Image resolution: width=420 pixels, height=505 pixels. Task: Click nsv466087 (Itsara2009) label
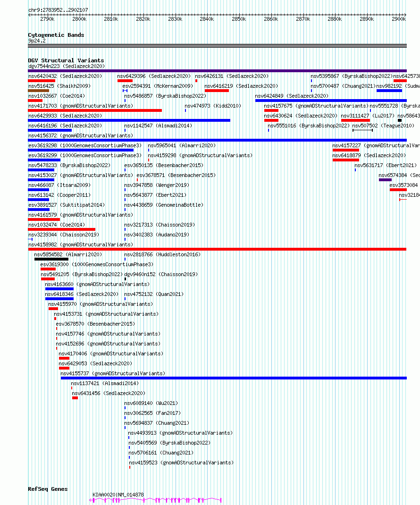coord(59,185)
